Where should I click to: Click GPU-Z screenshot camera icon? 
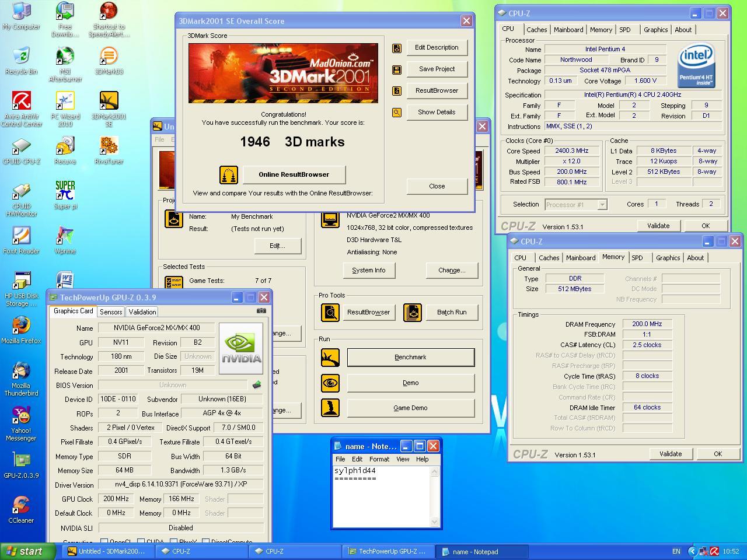click(261, 311)
